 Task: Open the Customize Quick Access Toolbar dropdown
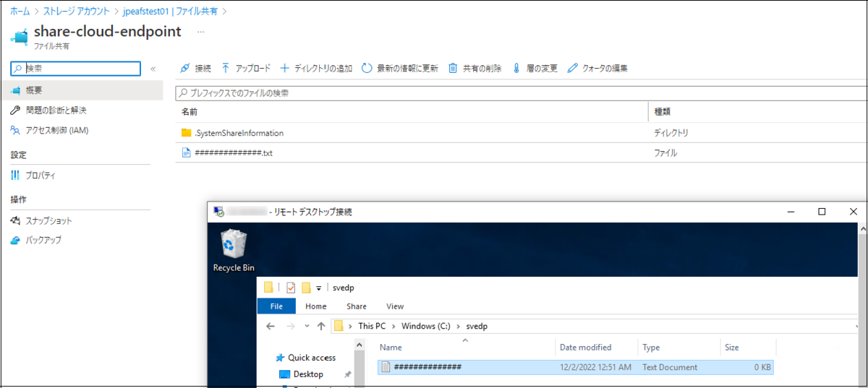click(x=318, y=288)
